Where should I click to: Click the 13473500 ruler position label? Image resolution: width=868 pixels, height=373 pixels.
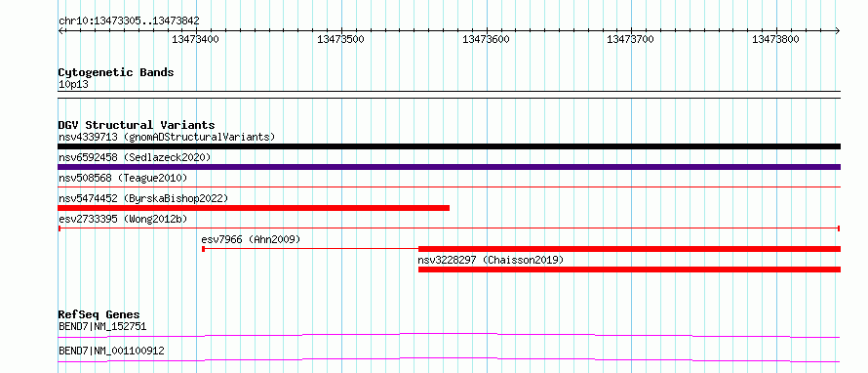[341, 39]
